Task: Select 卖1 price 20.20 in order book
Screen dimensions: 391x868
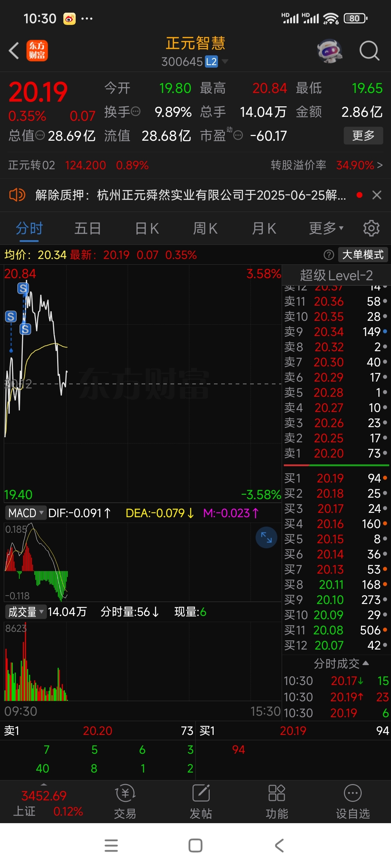Action: pos(336,453)
